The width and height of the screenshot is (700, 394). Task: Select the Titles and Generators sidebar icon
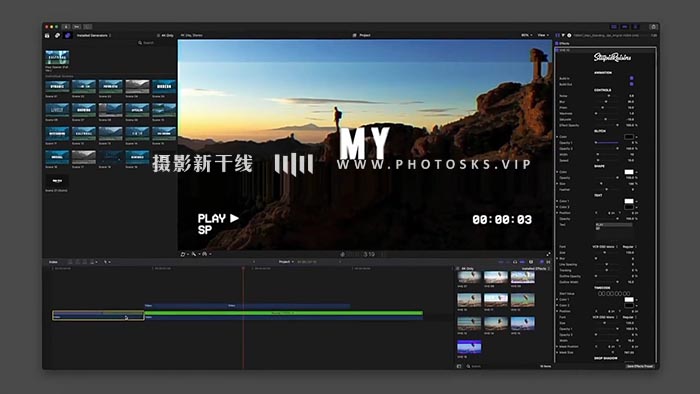coord(68,35)
